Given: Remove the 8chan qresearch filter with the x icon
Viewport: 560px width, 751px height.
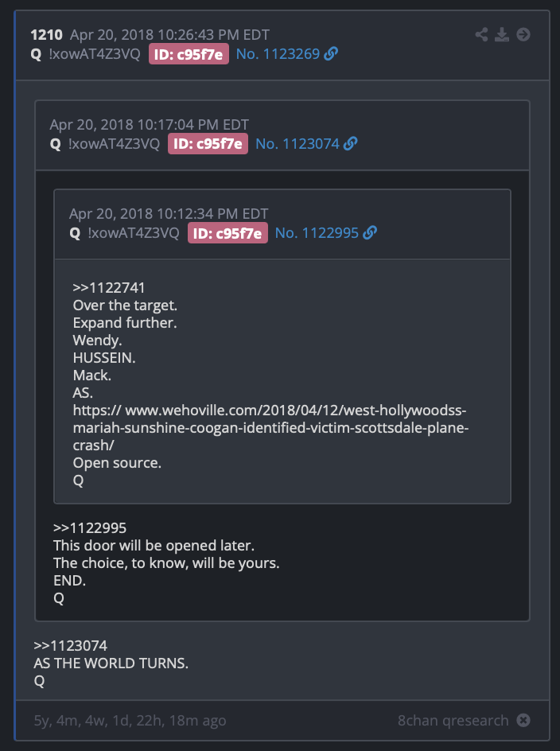Looking at the screenshot, I should coord(523,720).
